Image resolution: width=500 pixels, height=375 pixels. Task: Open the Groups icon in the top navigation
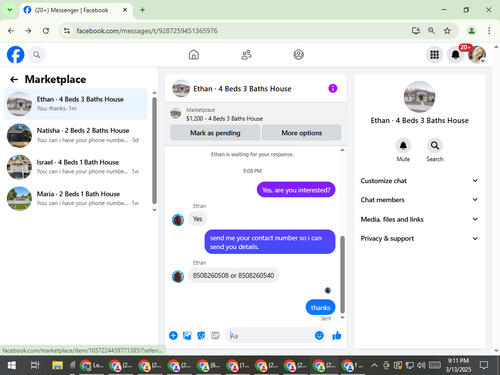(298, 55)
